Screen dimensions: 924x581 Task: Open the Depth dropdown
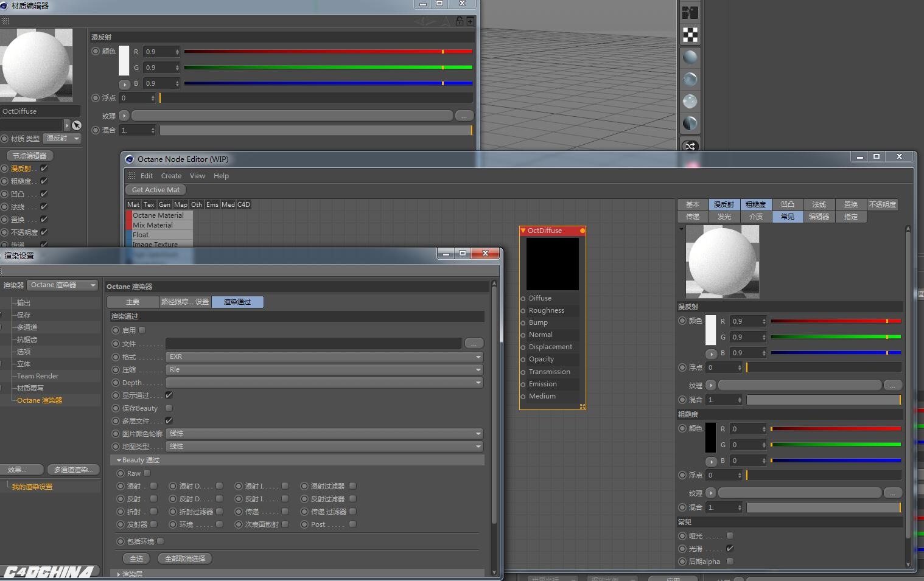click(x=324, y=383)
